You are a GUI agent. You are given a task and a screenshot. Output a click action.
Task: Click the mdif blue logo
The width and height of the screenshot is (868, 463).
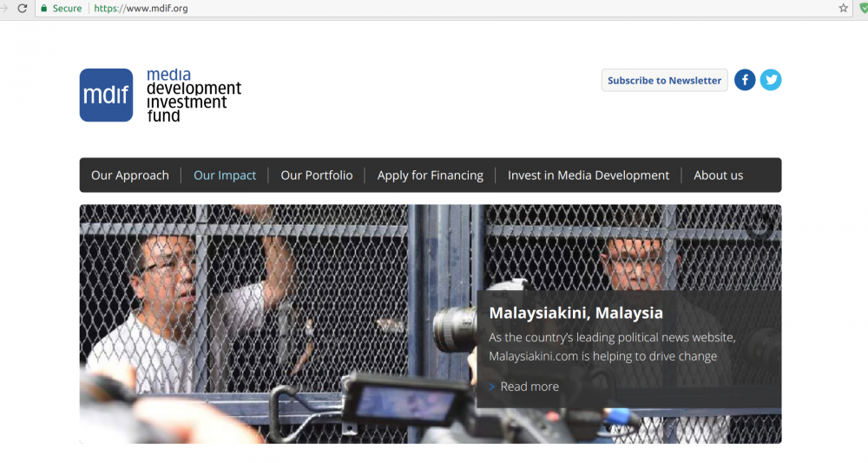pos(106,96)
